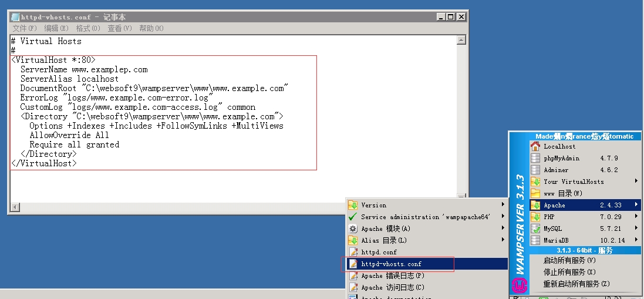Open the 编辑(E) menu in Notepad
This screenshot has width=644, height=299.
click(56, 28)
